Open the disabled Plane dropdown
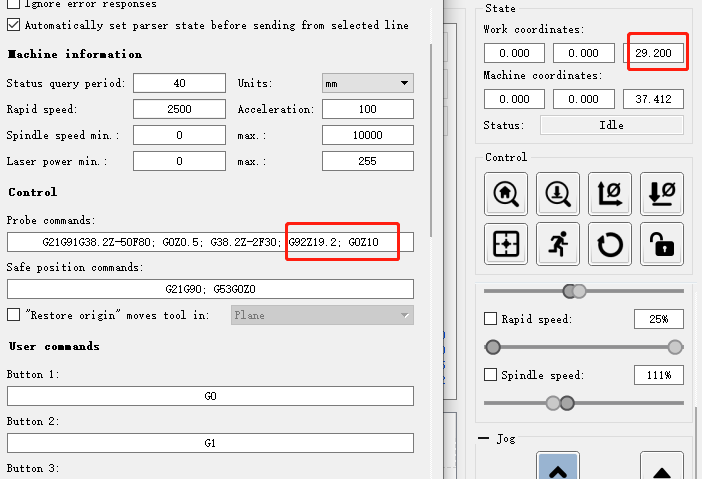702x479 pixels. tap(322, 315)
